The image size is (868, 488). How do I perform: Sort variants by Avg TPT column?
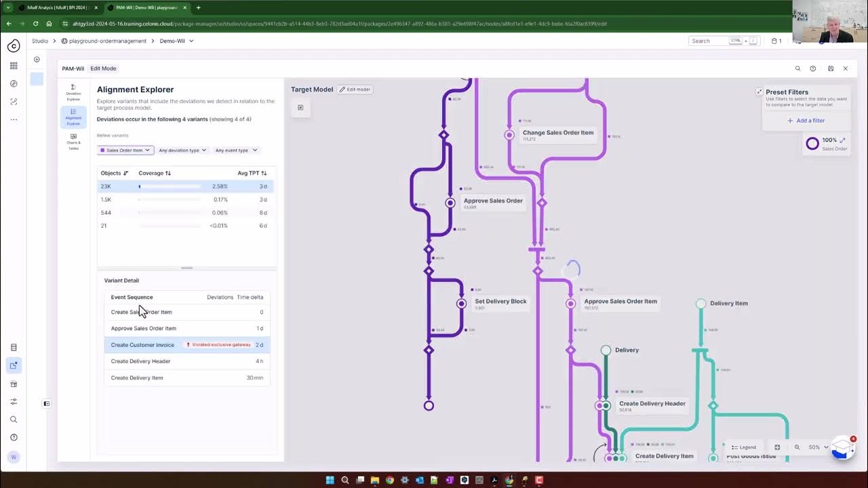pyautogui.click(x=252, y=174)
